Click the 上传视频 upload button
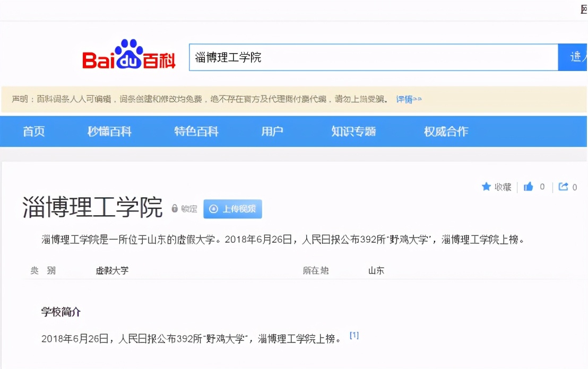Image resolution: width=588 pixels, height=369 pixels. tap(232, 209)
